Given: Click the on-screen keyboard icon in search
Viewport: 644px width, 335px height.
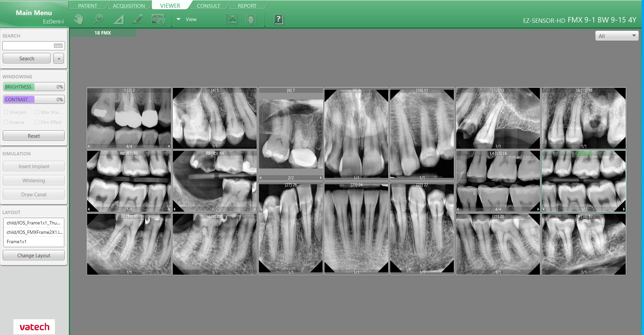Looking at the screenshot, I should (x=58, y=46).
